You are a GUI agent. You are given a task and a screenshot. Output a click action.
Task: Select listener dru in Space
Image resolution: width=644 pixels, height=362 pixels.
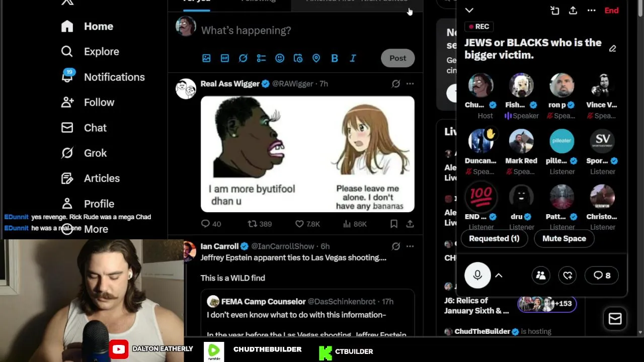[x=521, y=197]
